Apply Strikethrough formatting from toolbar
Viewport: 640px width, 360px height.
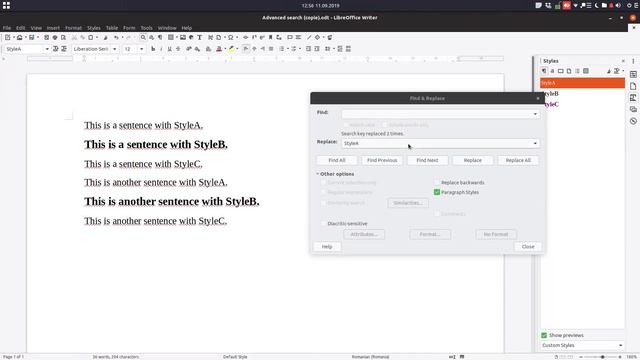(x=178, y=49)
